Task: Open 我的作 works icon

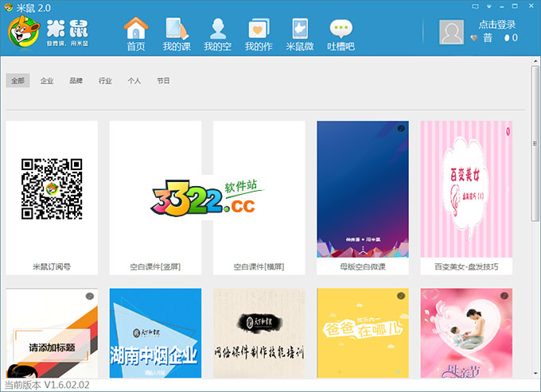Action: pos(258,34)
